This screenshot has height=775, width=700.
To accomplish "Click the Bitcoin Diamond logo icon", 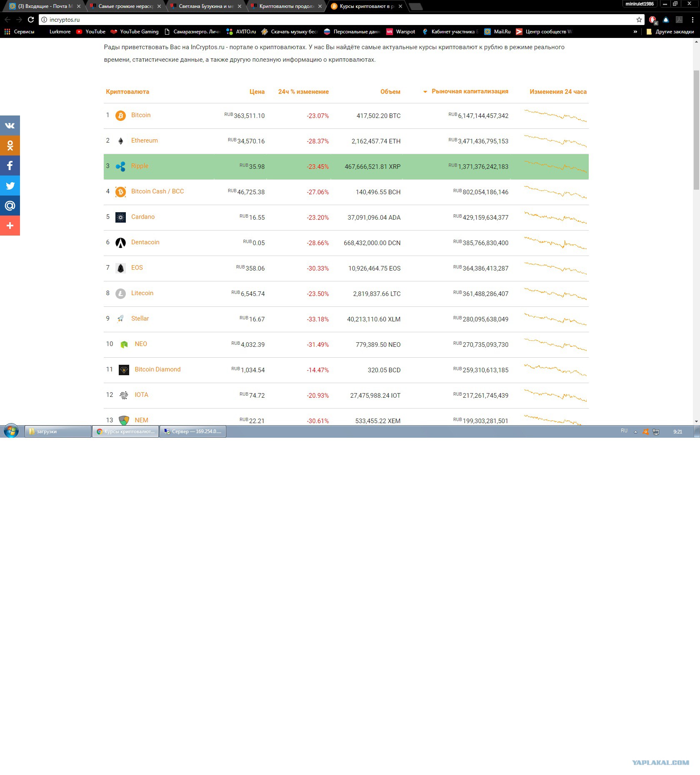I will point(124,370).
